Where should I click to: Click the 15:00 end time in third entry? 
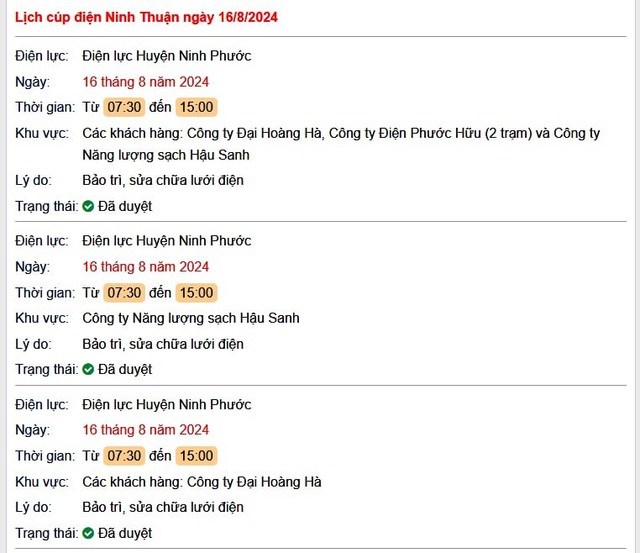(x=196, y=456)
